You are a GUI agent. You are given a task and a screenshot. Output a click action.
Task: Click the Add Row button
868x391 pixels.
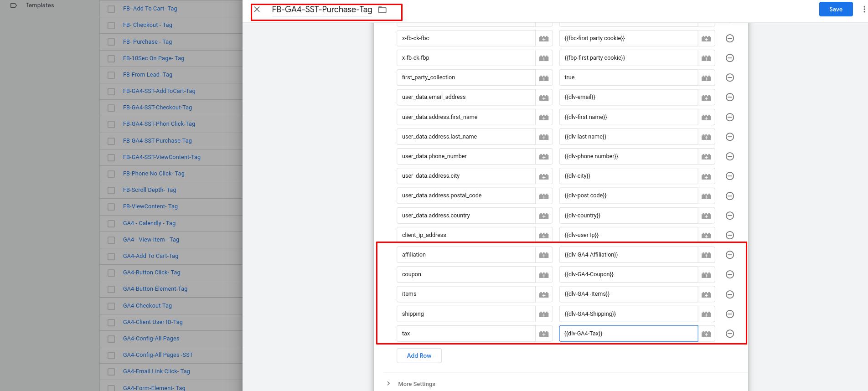419,355
